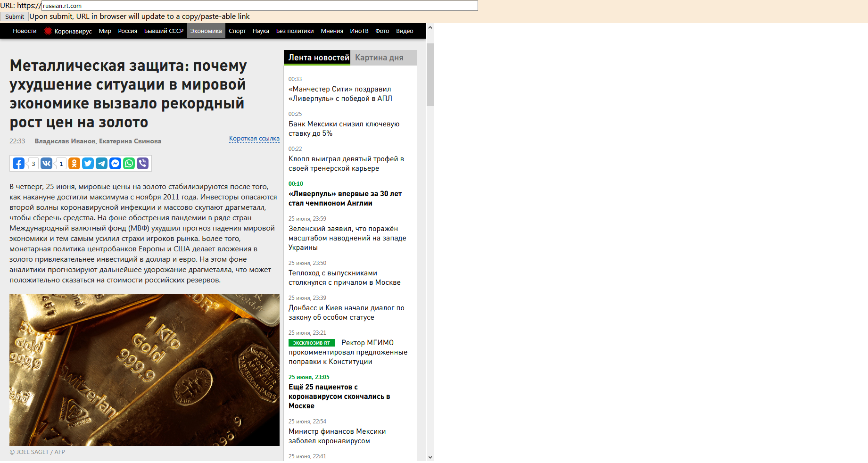The width and height of the screenshot is (868, 463).
Task: Open the Фото section
Action: [x=382, y=31]
